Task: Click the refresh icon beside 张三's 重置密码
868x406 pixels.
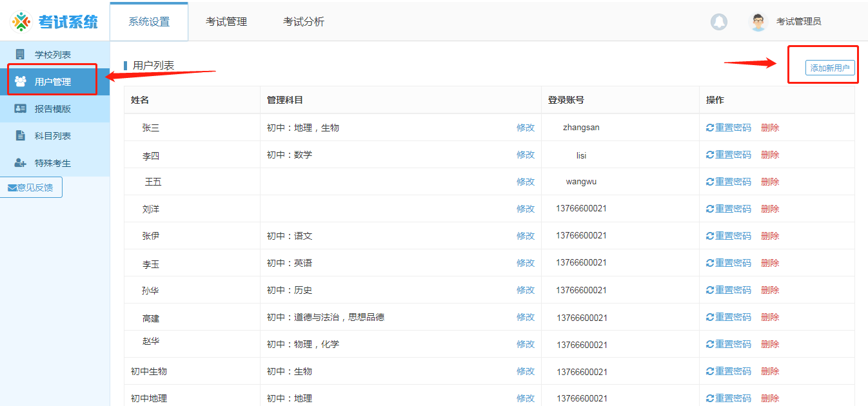Action: pos(711,127)
